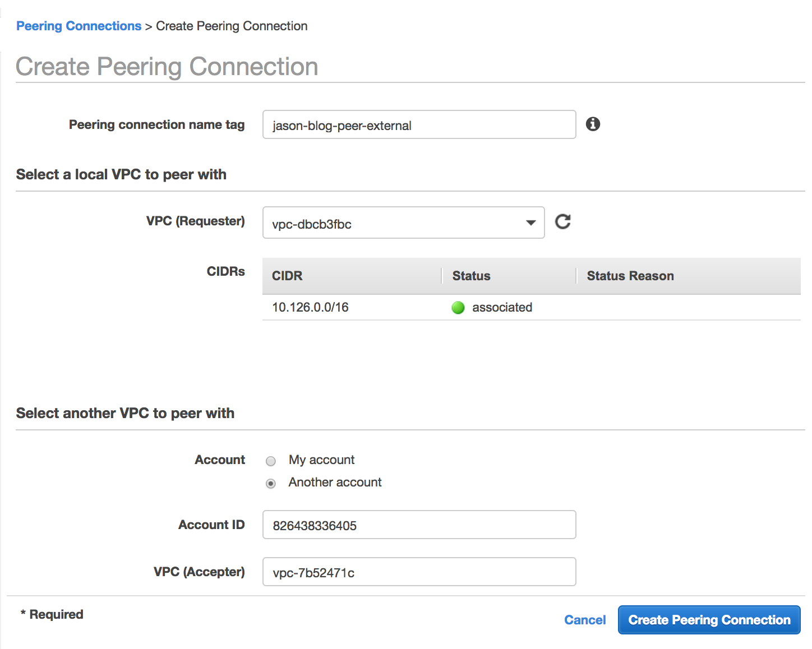This screenshot has width=812, height=649.
Task: Click the "associated" status text
Action: coord(502,308)
